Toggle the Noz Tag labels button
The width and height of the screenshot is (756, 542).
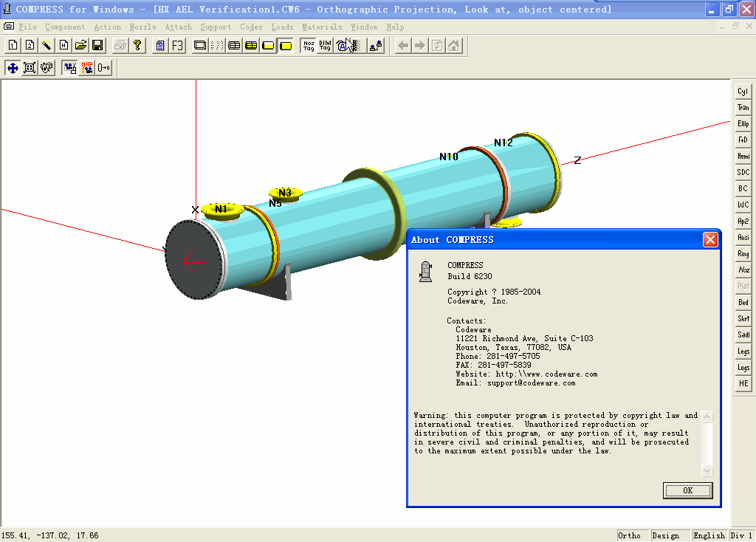click(309, 45)
